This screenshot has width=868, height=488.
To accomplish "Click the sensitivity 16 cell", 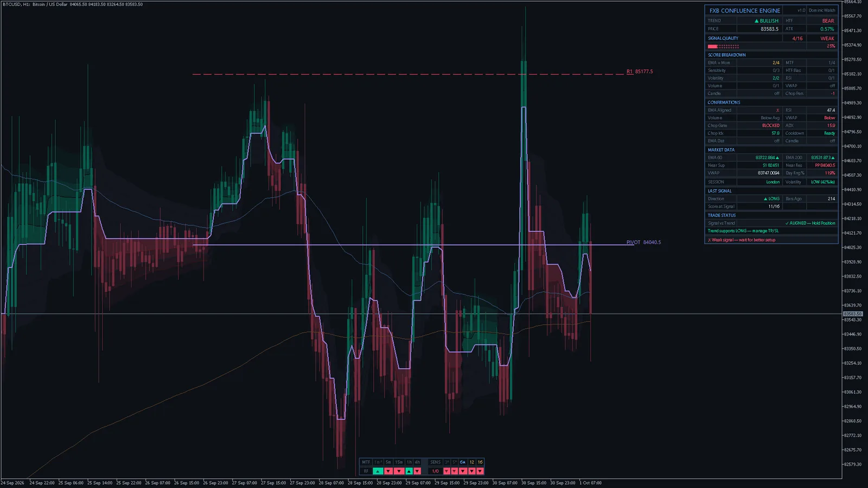I will [480, 462].
